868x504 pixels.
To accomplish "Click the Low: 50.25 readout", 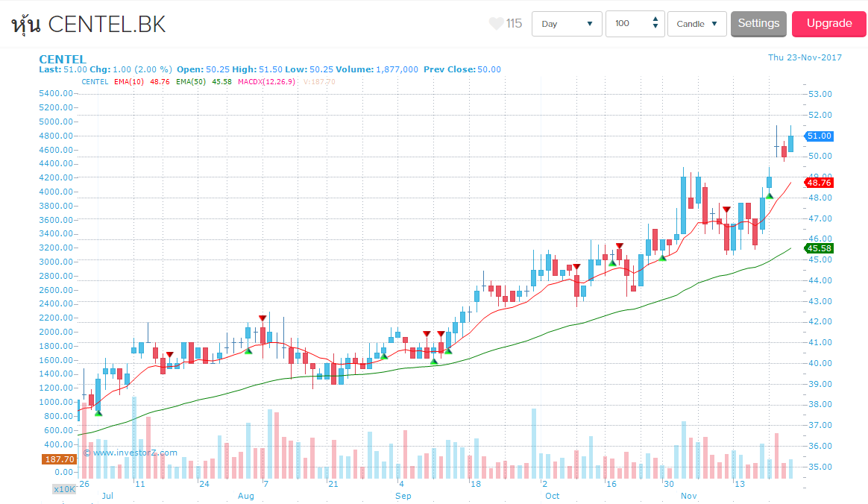I will coord(309,69).
